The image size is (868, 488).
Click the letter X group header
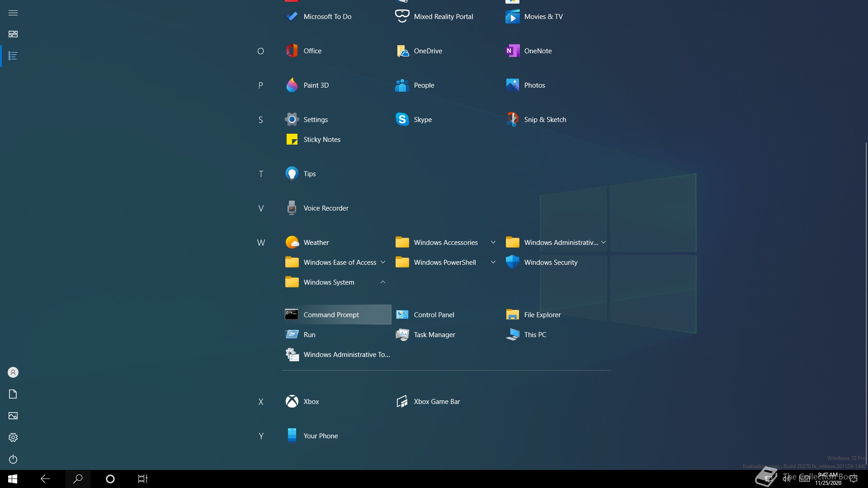pos(261,402)
